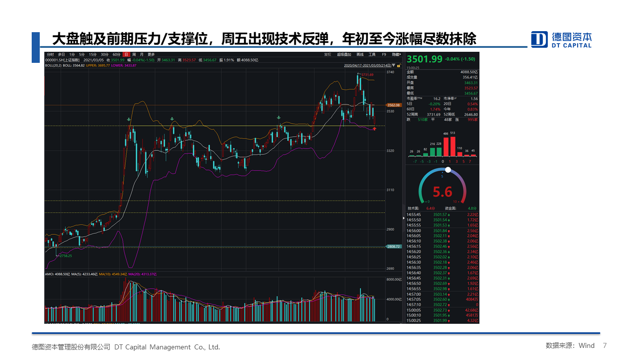Image resolution: width=644 pixels, height=362 pixels.
Task: Click the F9 shortcut button
Action: tap(384, 54)
